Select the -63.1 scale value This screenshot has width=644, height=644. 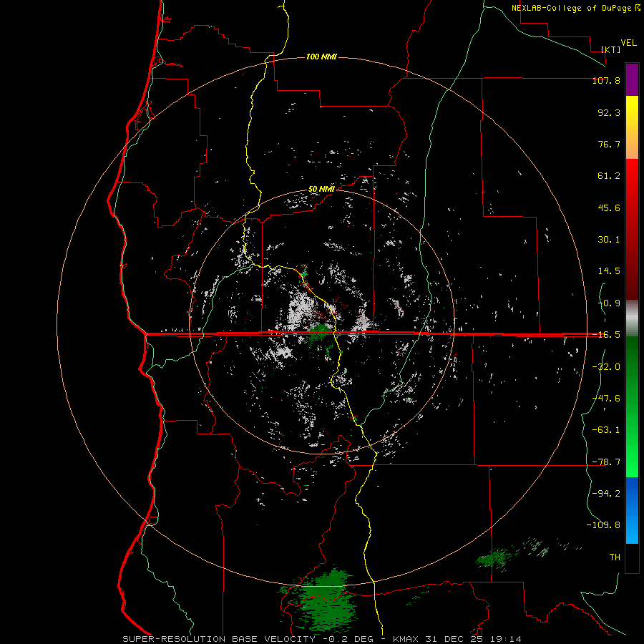(606, 430)
